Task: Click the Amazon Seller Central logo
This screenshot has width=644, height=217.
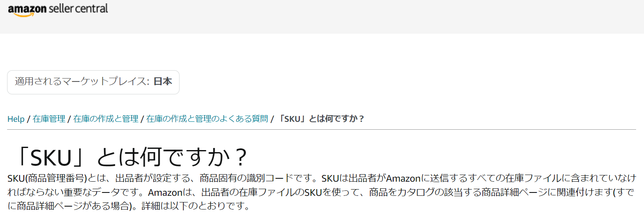Action: click(x=58, y=10)
